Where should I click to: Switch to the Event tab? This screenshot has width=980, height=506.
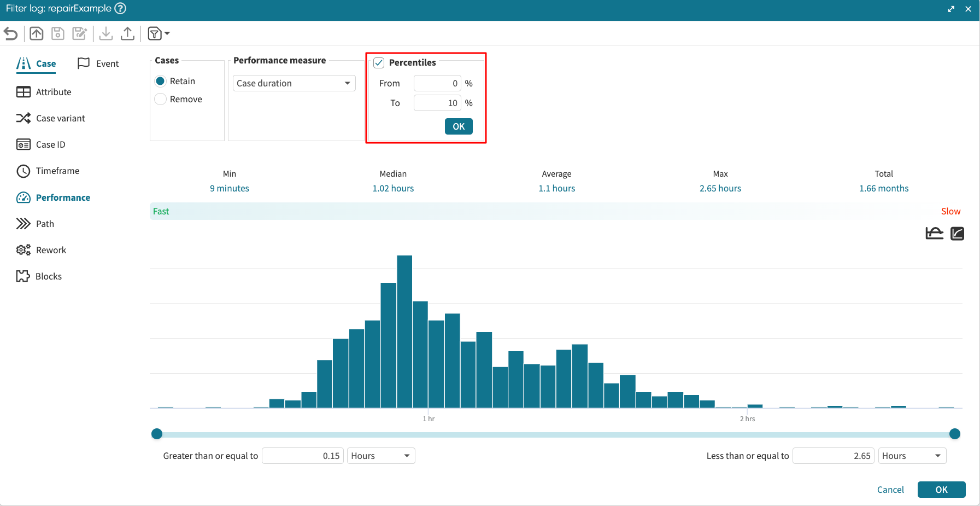[x=98, y=63]
